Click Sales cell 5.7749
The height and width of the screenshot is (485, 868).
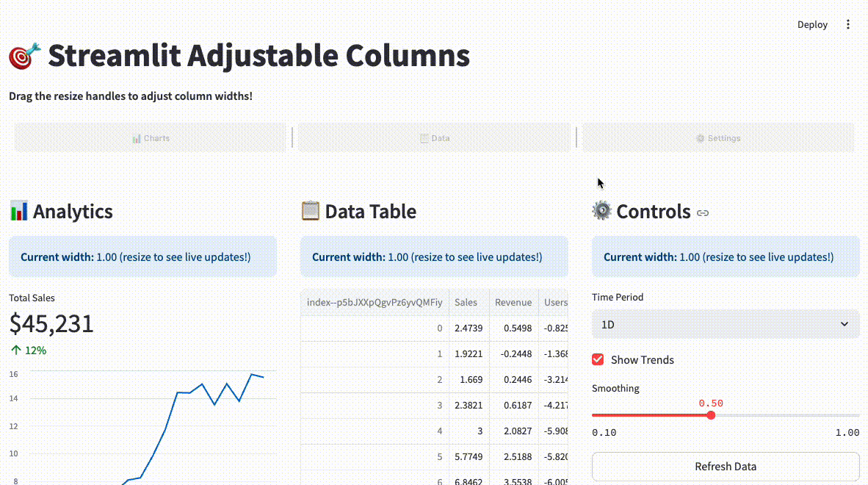469,457
